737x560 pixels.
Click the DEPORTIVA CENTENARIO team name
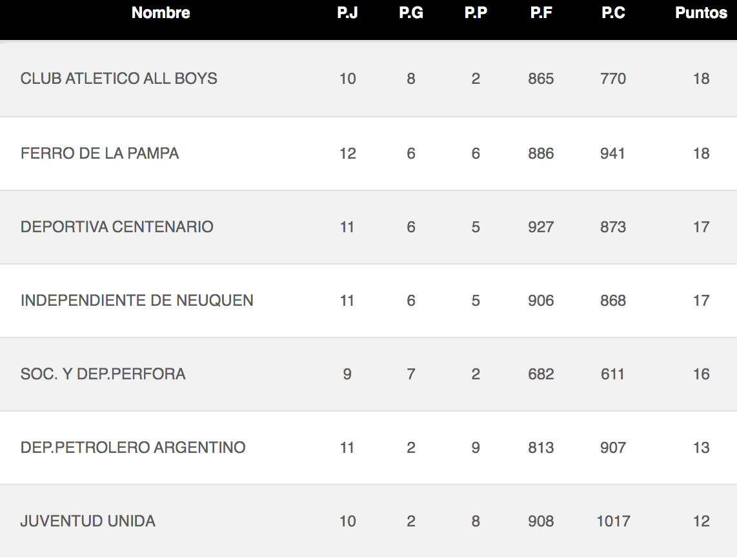117,227
